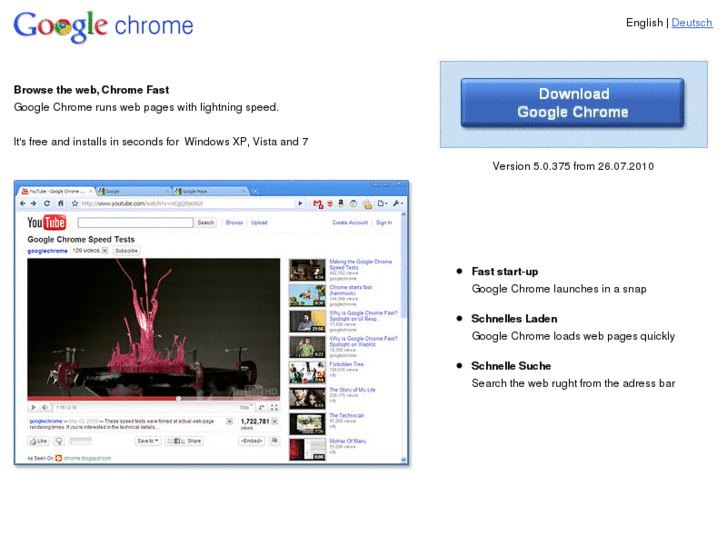727x545 pixels.
Task: Click the scrollbar down arrow in the Chrome screenshot
Action: pyautogui.click(x=403, y=460)
